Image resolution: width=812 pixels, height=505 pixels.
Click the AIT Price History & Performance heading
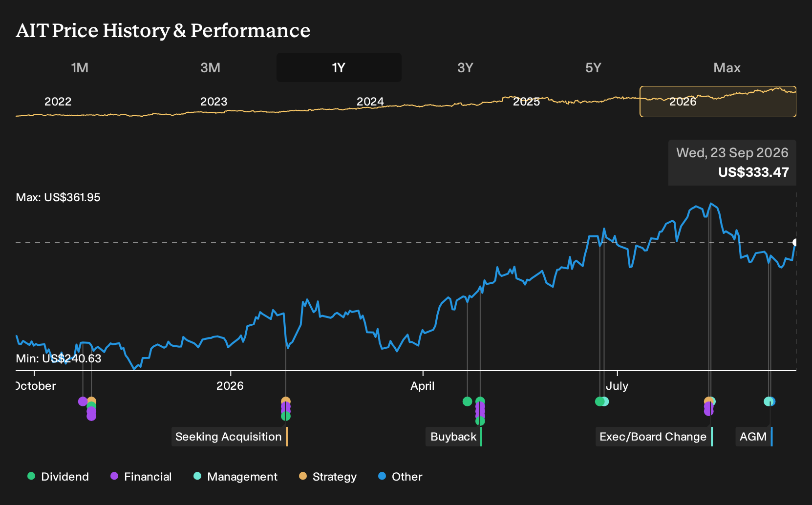(163, 30)
